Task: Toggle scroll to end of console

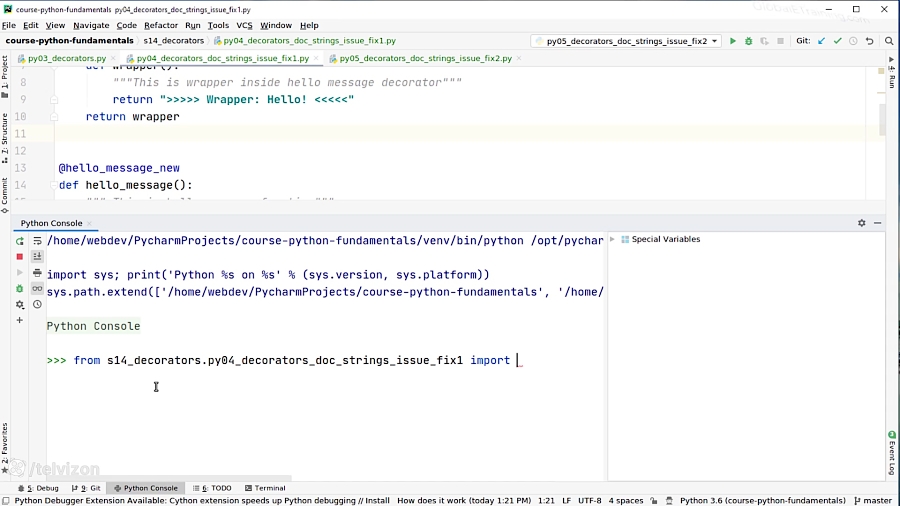Action: 37,257
